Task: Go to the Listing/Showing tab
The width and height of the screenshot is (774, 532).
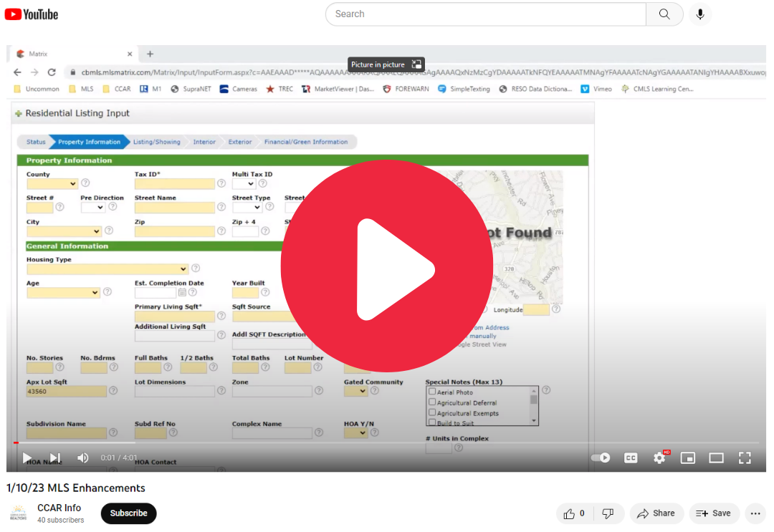Action: pyautogui.click(x=156, y=142)
